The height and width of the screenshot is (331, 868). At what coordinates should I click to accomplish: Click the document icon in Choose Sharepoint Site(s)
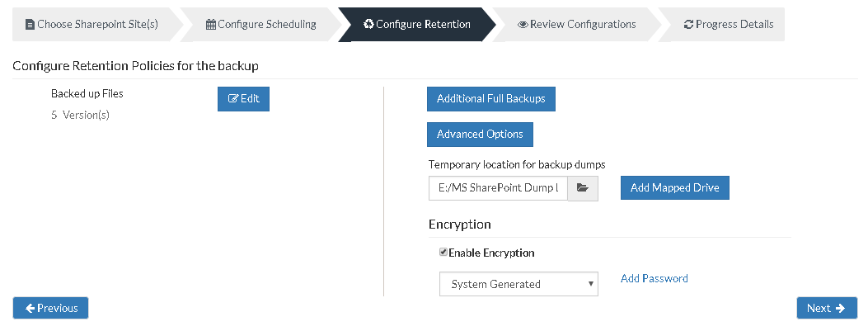30,25
